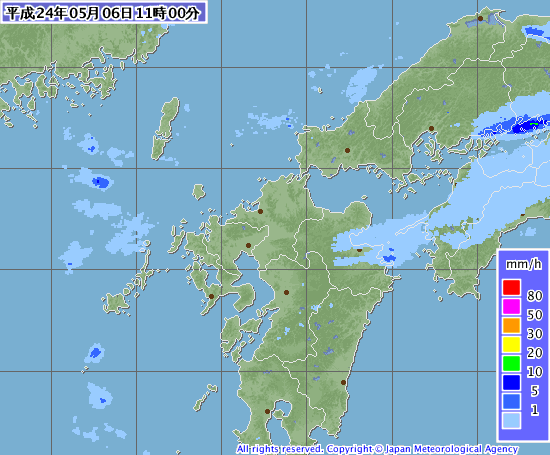Click the green 10 mm/h legend swatch
The image size is (550, 455).
pyautogui.click(x=511, y=363)
